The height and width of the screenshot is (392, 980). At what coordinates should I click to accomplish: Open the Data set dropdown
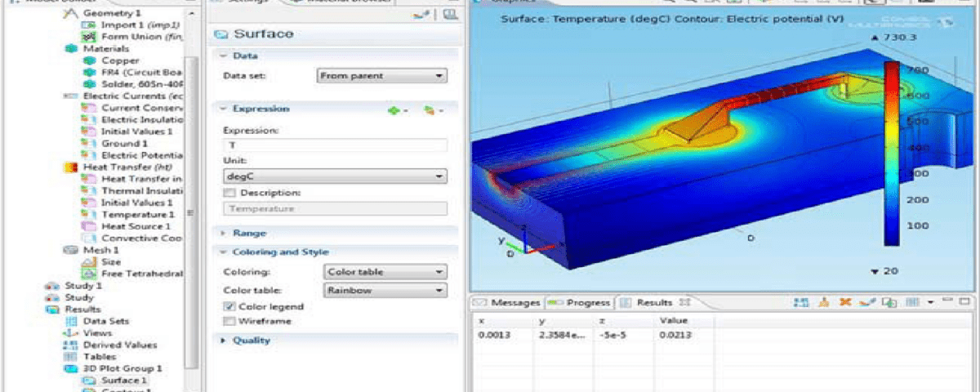381,76
